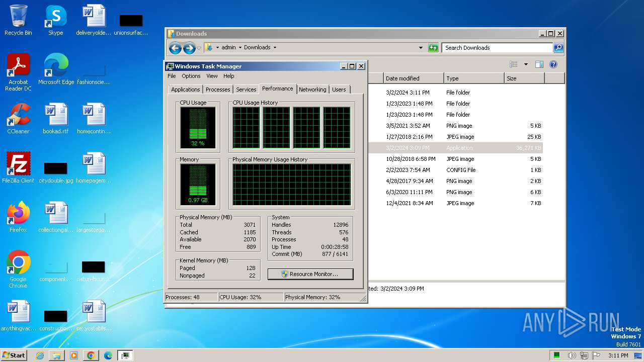Change view using the view-list icon
The height and width of the screenshot is (362, 644).
[x=514, y=64]
